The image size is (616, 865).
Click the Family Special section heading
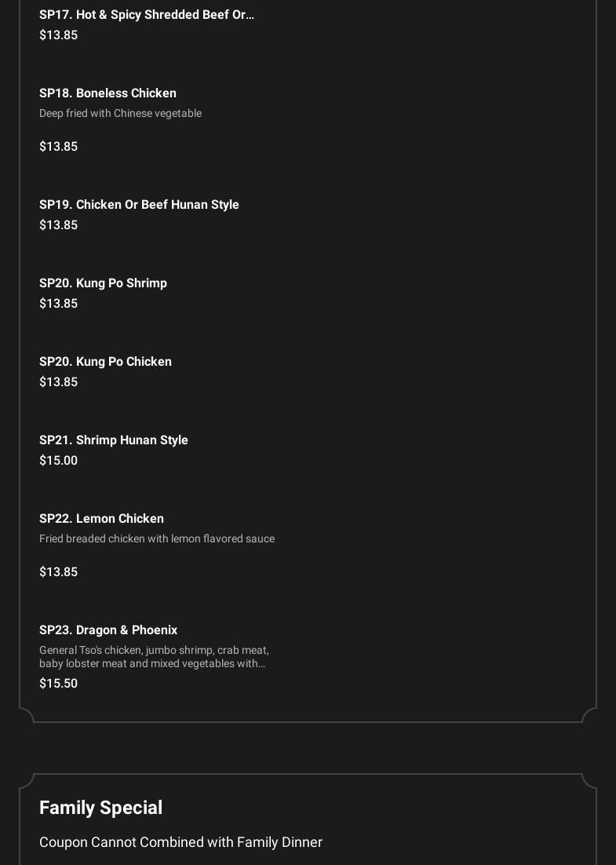coord(100,808)
